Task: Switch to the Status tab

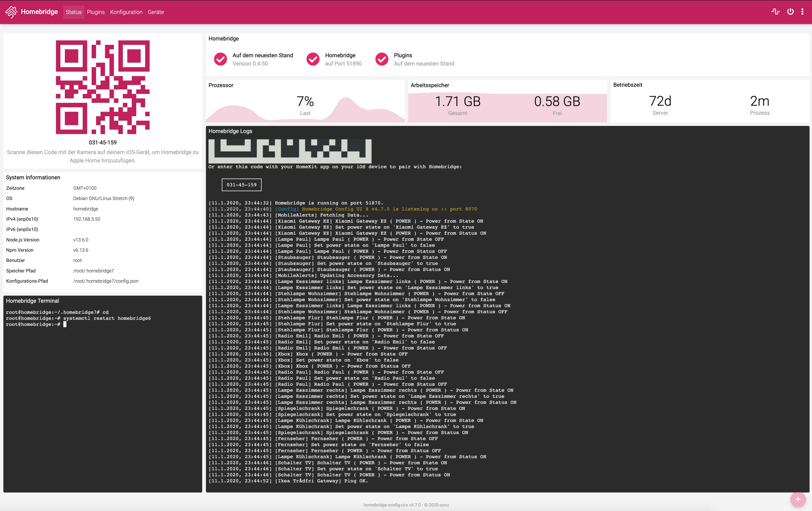Action: pos(74,12)
